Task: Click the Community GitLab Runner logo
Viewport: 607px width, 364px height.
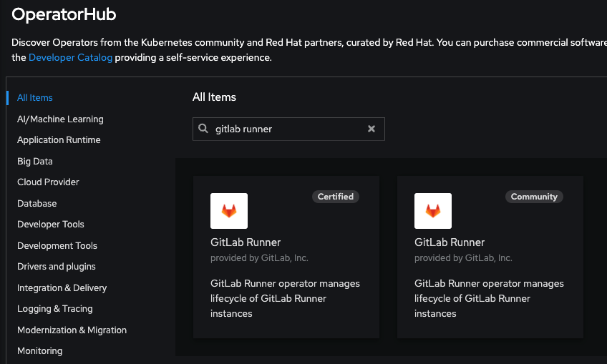Action: point(433,211)
